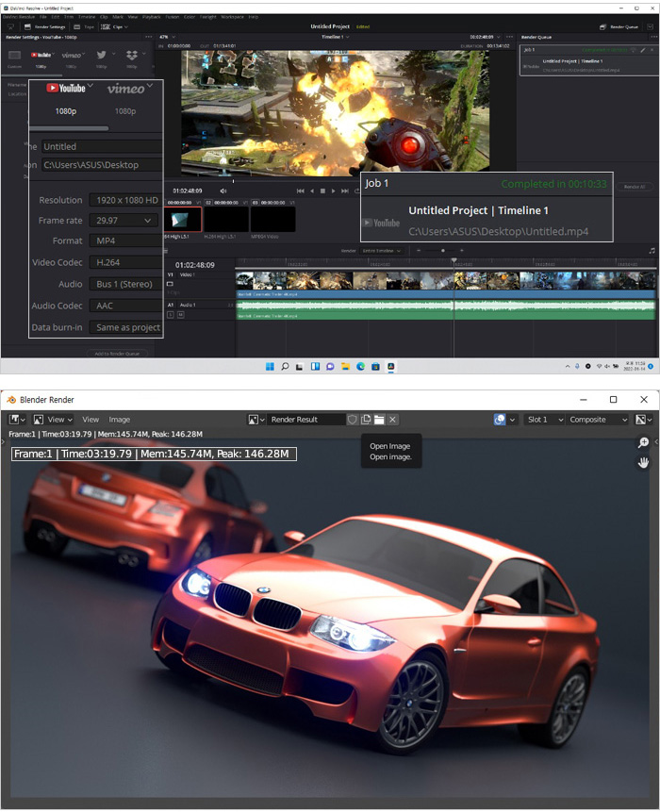Click Blender's pan hand gizmo
The width and height of the screenshot is (660, 812).
643,462
